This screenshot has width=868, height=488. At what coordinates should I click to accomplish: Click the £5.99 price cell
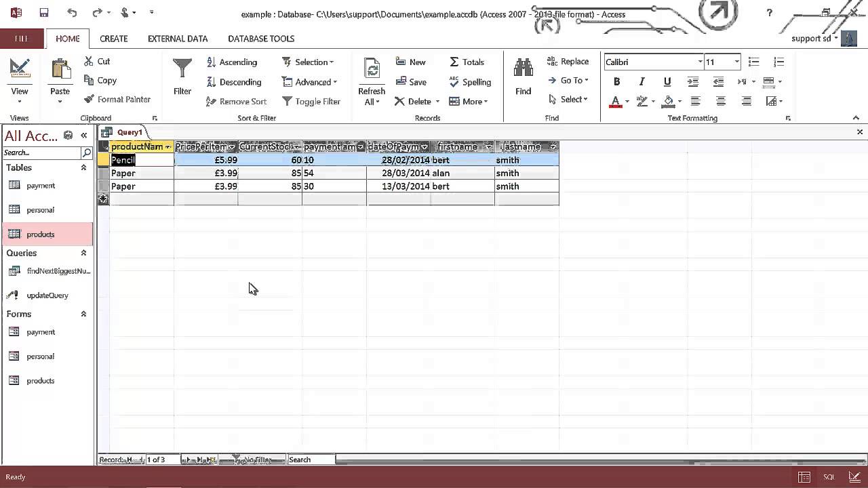click(x=206, y=160)
